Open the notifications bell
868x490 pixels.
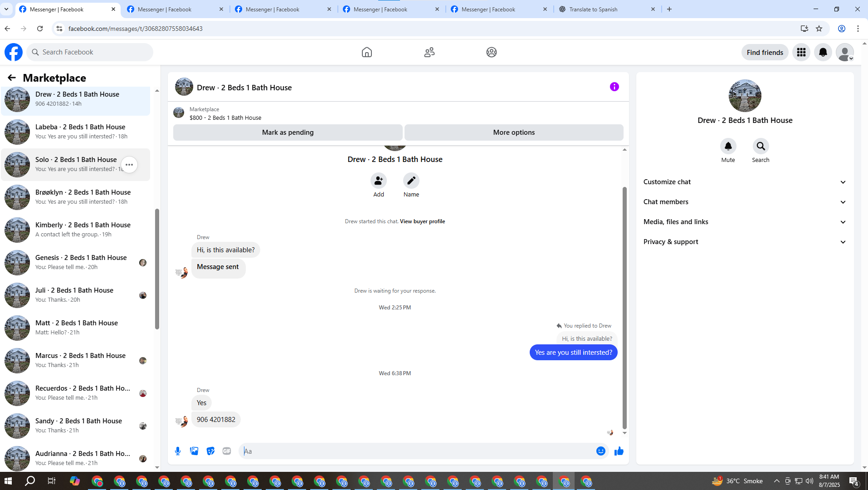tap(823, 52)
